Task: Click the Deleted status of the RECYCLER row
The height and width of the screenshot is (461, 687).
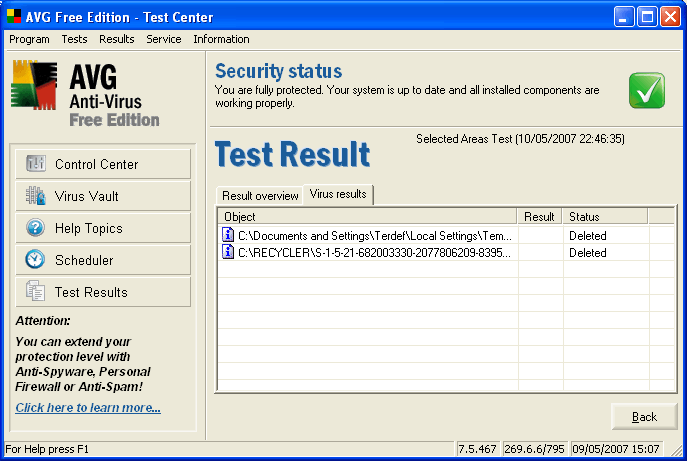Action: pos(588,253)
